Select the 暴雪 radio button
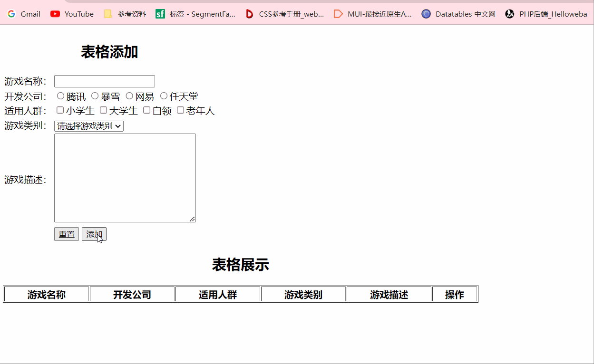594x364 pixels. 95,96
